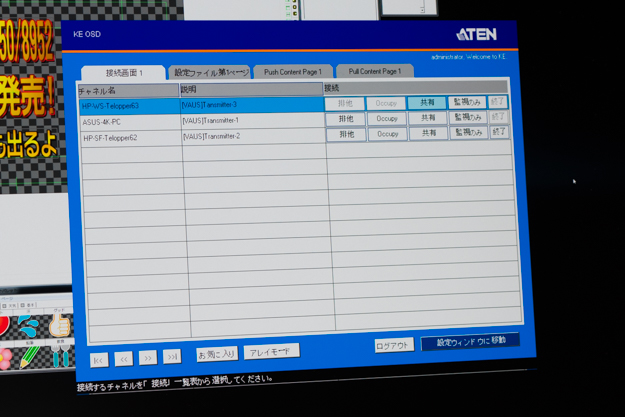
Task: Click 設定ウィンドウに移動 button
Action: pos(470,341)
